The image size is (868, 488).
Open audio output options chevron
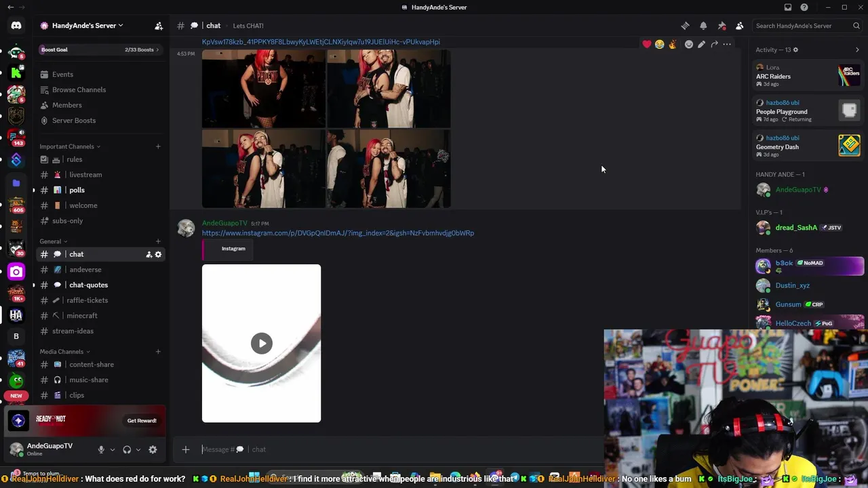[138, 449]
